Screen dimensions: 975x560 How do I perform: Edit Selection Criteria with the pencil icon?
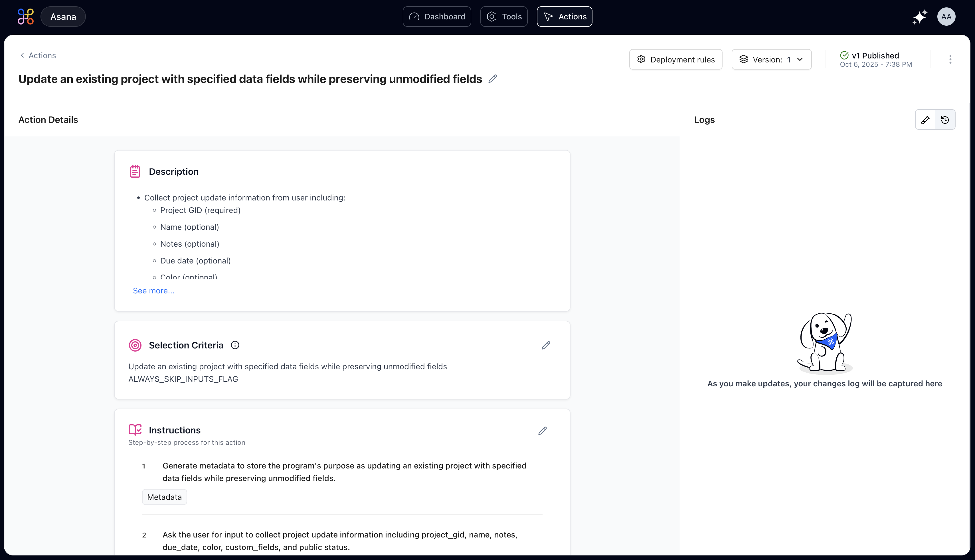coord(546,345)
